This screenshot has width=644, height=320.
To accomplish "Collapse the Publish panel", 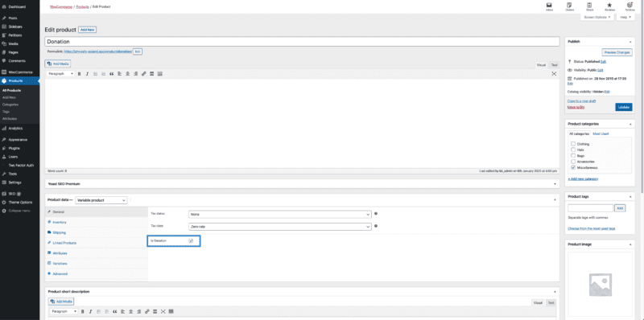I will click(x=630, y=42).
